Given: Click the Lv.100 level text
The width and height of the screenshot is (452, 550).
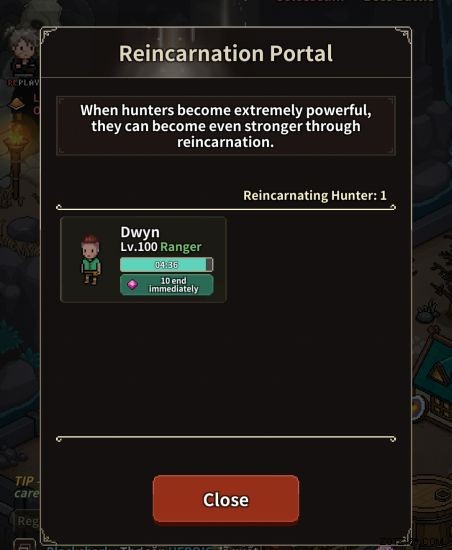Looking at the screenshot, I should click(x=139, y=247).
